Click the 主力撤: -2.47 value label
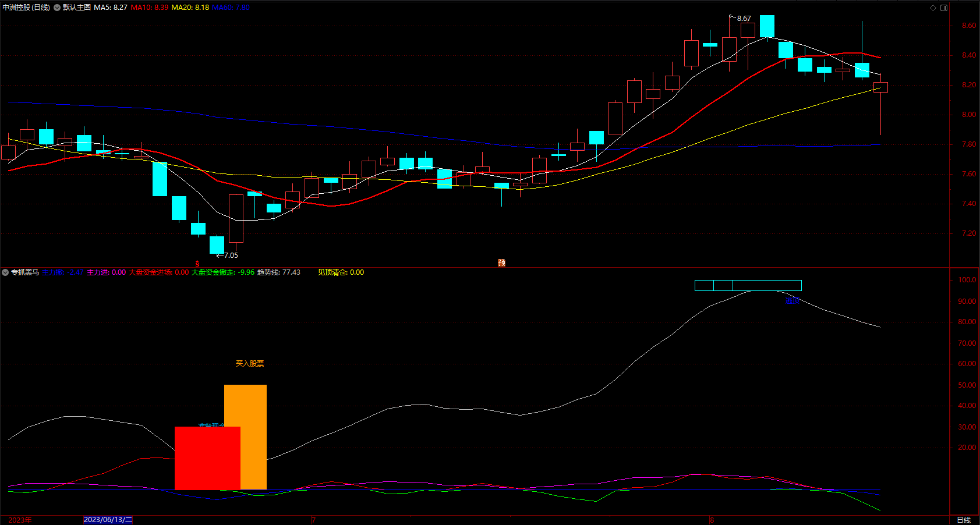Image resolution: width=980 pixels, height=525 pixels. 62,272
